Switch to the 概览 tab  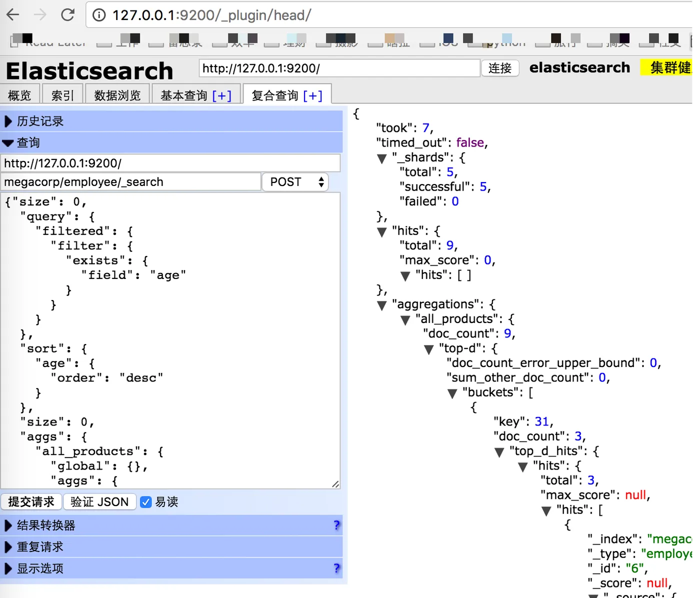point(20,95)
